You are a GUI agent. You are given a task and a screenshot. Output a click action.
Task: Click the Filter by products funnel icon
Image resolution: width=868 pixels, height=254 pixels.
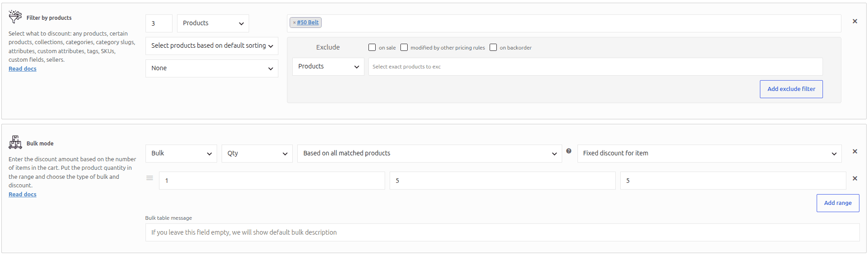15,17
